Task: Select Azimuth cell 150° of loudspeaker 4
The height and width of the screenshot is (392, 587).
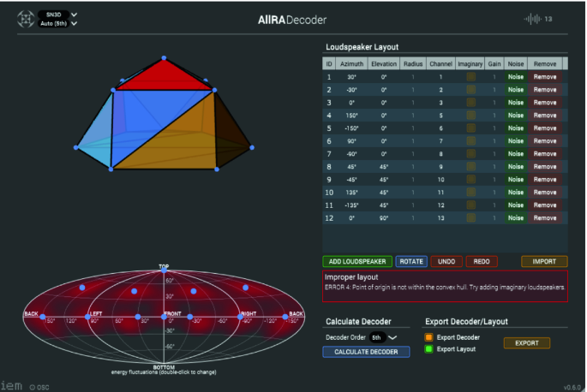Action: (x=351, y=116)
